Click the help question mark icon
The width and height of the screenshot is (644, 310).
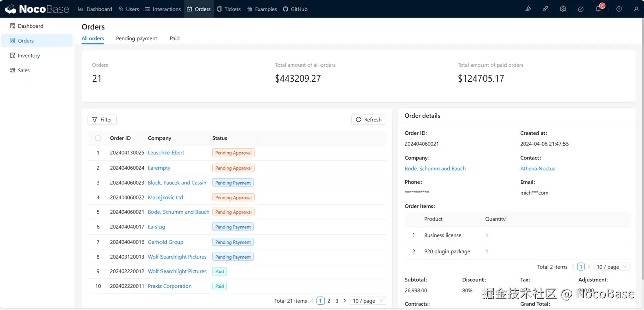(619, 9)
